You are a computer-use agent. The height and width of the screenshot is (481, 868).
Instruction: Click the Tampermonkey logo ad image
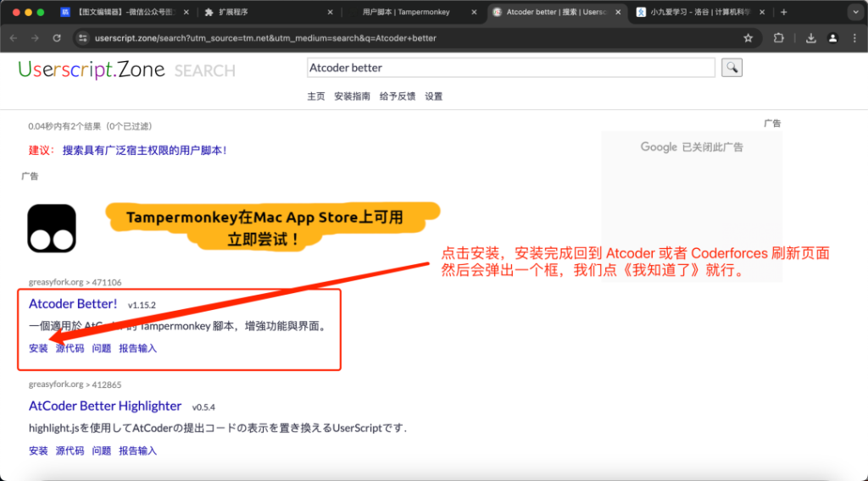click(x=52, y=229)
